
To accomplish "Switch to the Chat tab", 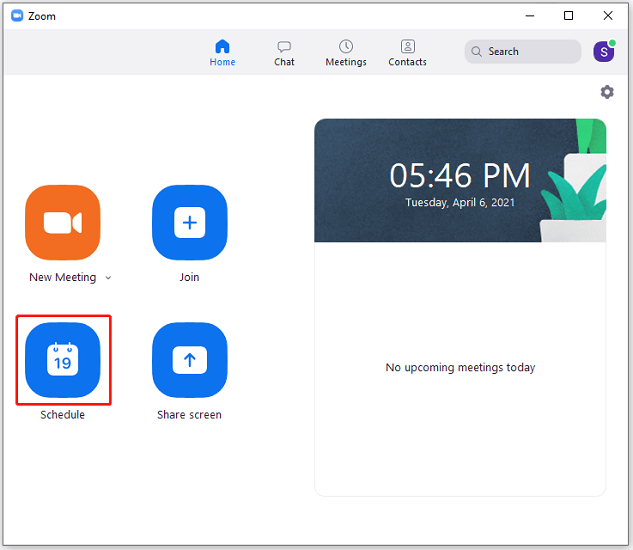I will click(x=284, y=53).
